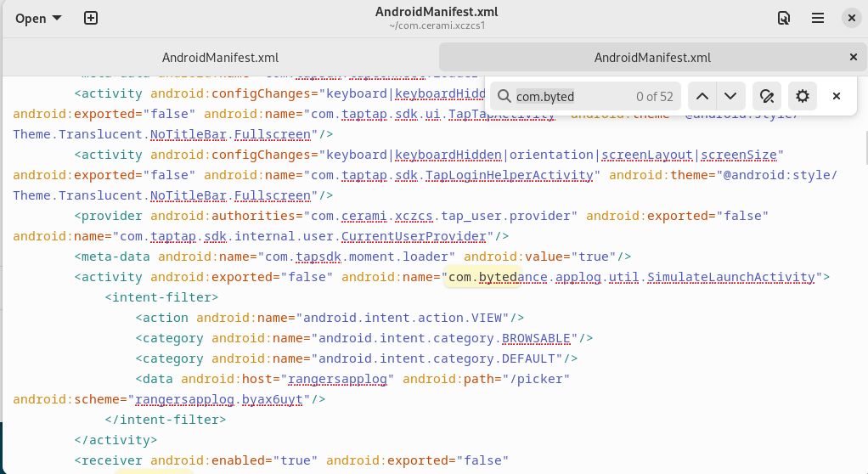Toggle the find and replace mode

point(767,96)
